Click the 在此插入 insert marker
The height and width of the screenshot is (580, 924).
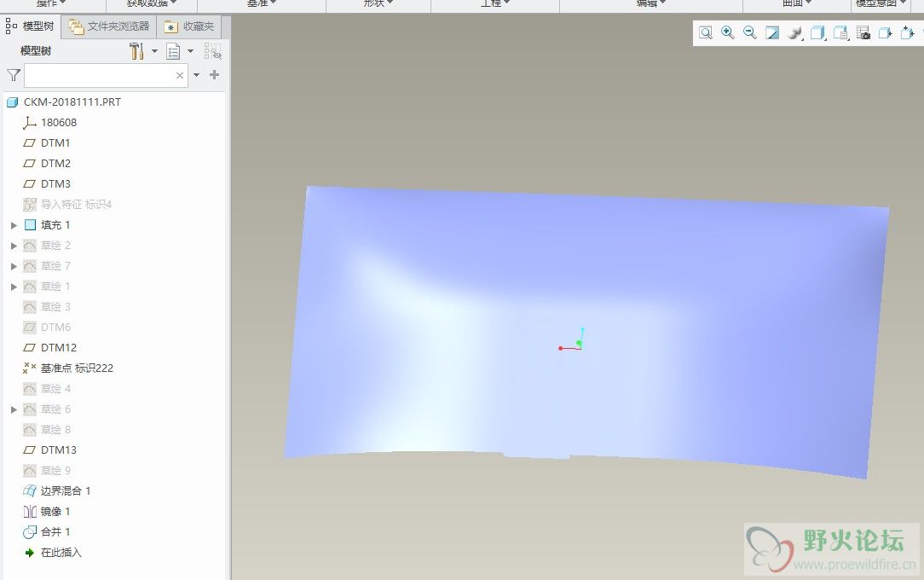[x=61, y=553]
